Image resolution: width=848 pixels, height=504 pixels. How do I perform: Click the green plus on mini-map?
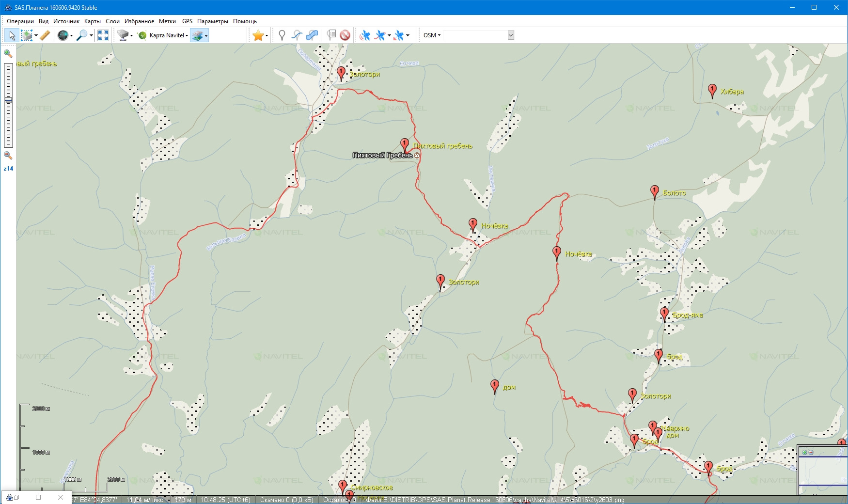point(804,452)
